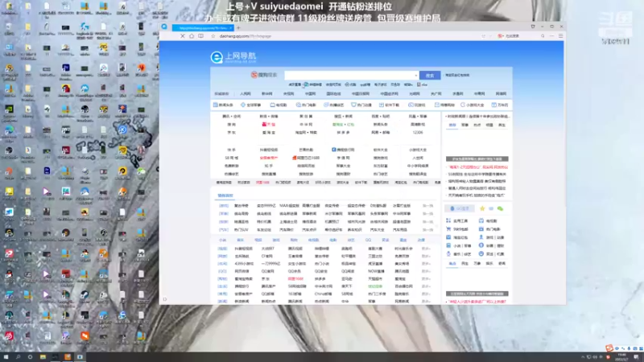Open 中国网 in the news site bar
The width and height of the screenshot is (644, 362).
311,94
